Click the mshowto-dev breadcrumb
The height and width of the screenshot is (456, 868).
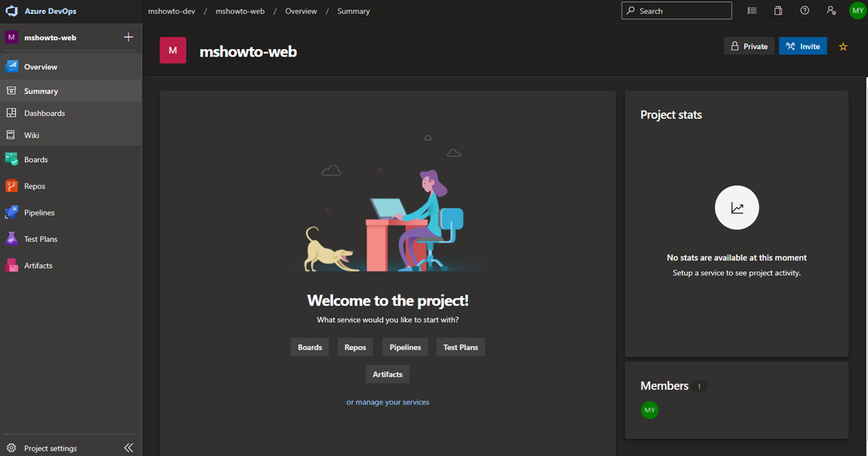pos(171,11)
